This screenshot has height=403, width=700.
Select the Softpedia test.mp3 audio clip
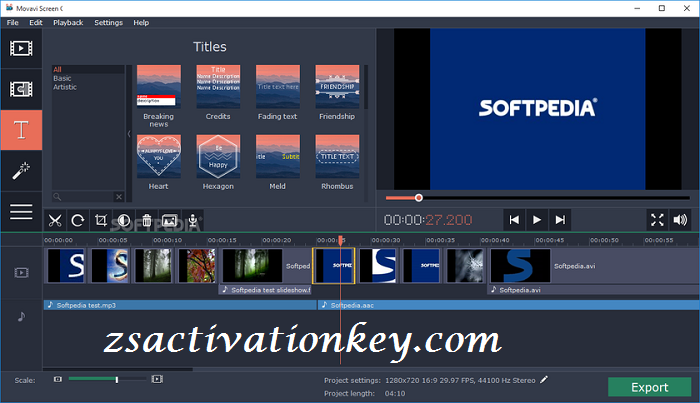(180, 305)
